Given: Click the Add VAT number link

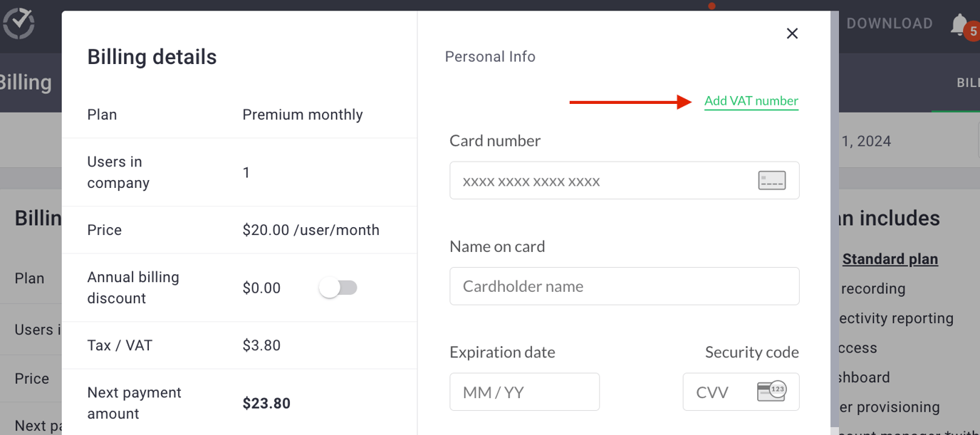Looking at the screenshot, I should (x=751, y=101).
